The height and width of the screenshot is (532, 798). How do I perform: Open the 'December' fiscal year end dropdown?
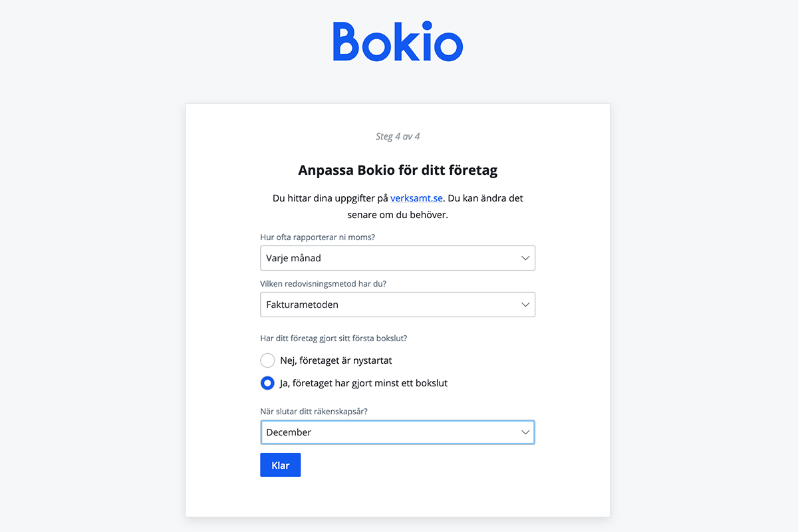point(398,432)
